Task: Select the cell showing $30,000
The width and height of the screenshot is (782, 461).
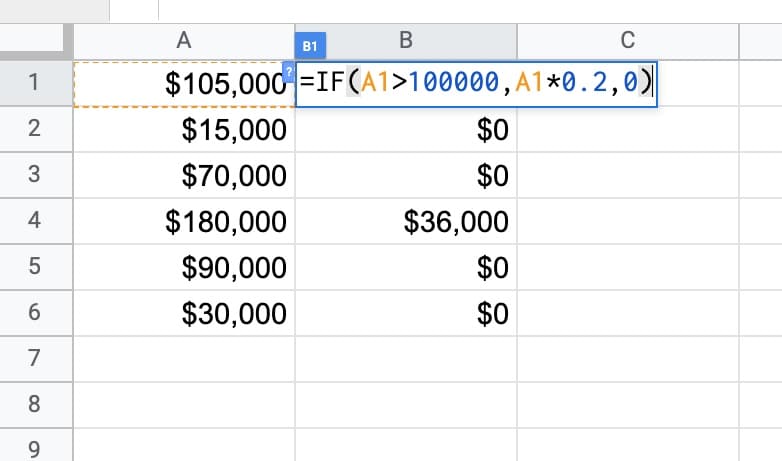Action: [x=184, y=313]
